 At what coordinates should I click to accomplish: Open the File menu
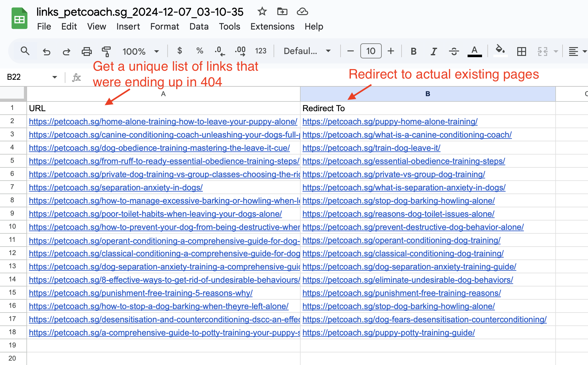point(44,26)
